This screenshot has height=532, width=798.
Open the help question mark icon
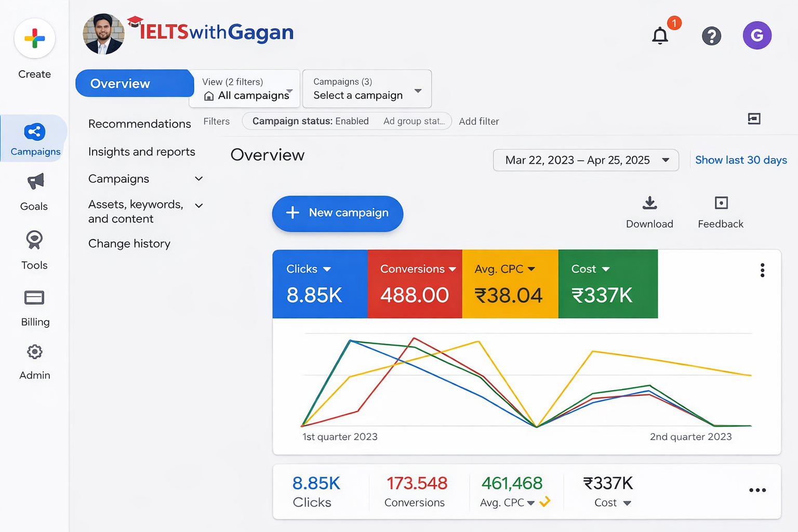click(x=712, y=36)
